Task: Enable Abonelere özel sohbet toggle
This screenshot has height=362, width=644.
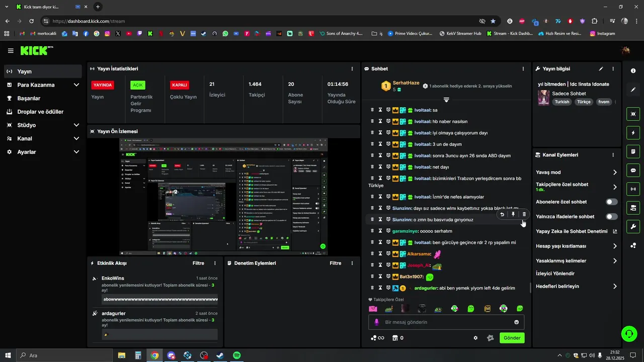Action: 611,202
